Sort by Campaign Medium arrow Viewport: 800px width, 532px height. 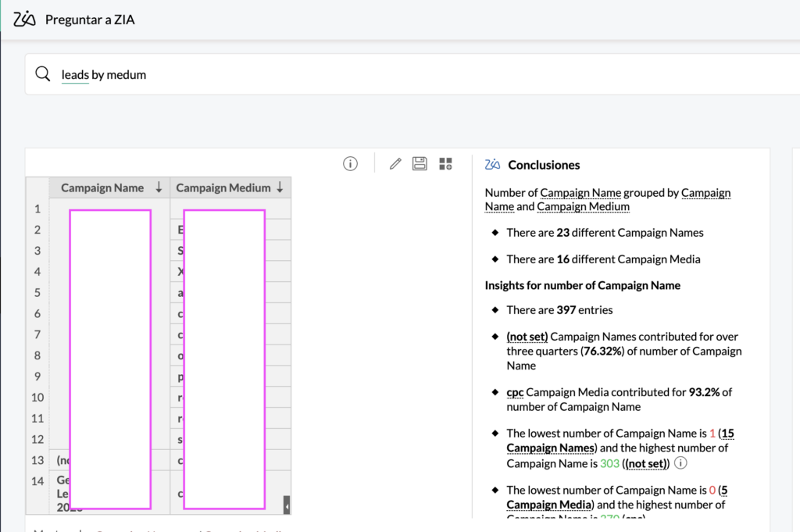[280, 187]
